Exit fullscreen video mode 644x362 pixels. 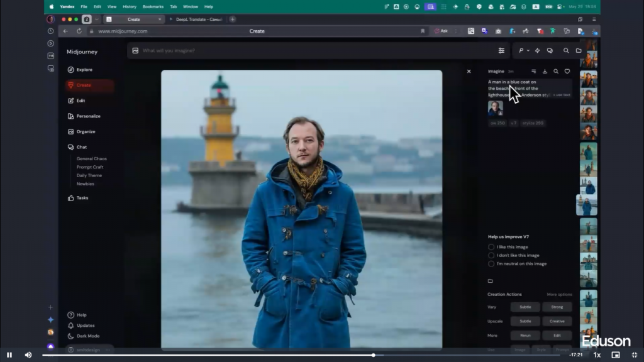(x=634, y=355)
